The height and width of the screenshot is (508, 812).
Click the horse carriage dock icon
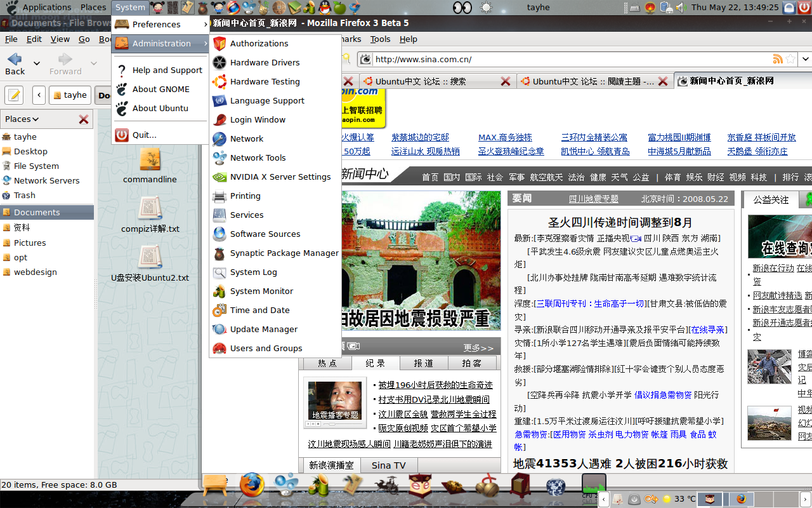[386, 486]
